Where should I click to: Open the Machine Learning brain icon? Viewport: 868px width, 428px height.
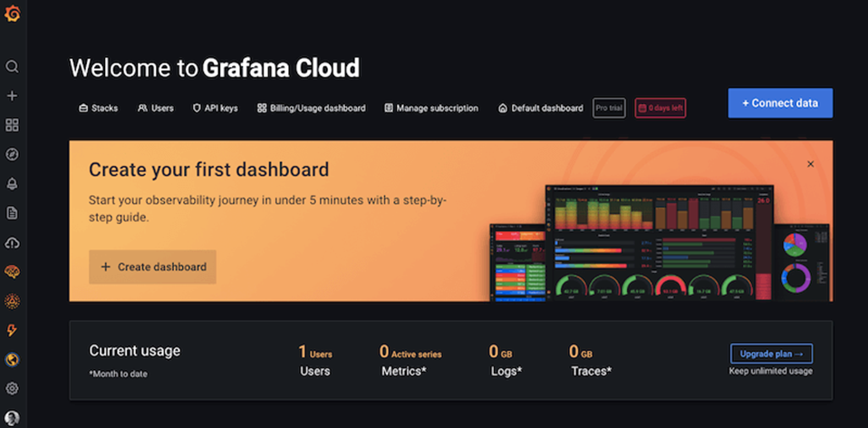pos(13,272)
